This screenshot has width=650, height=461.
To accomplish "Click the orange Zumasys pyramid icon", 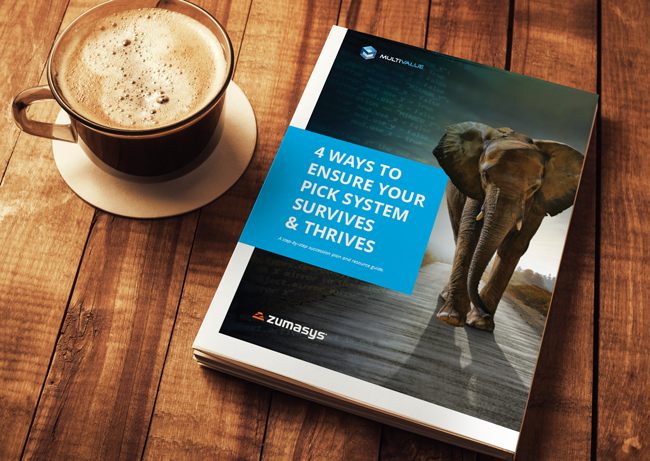I will 258,316.
